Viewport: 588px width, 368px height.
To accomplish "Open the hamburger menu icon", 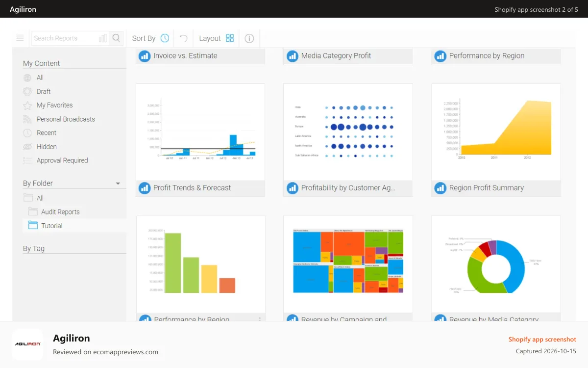I will point(20,38).
